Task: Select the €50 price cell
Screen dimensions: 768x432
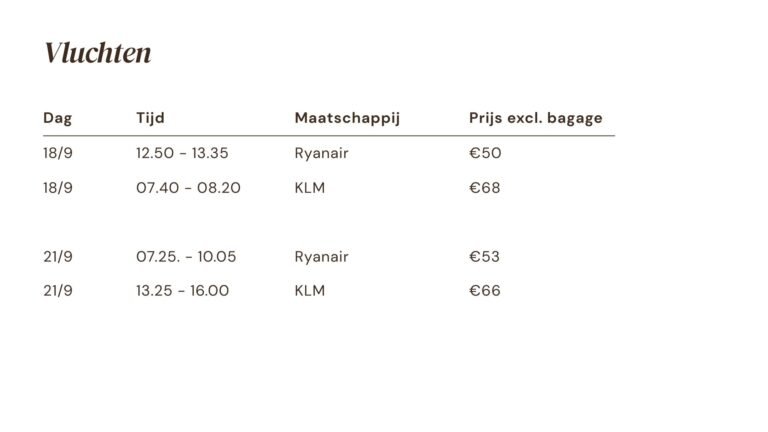Action: click(485, 153)
